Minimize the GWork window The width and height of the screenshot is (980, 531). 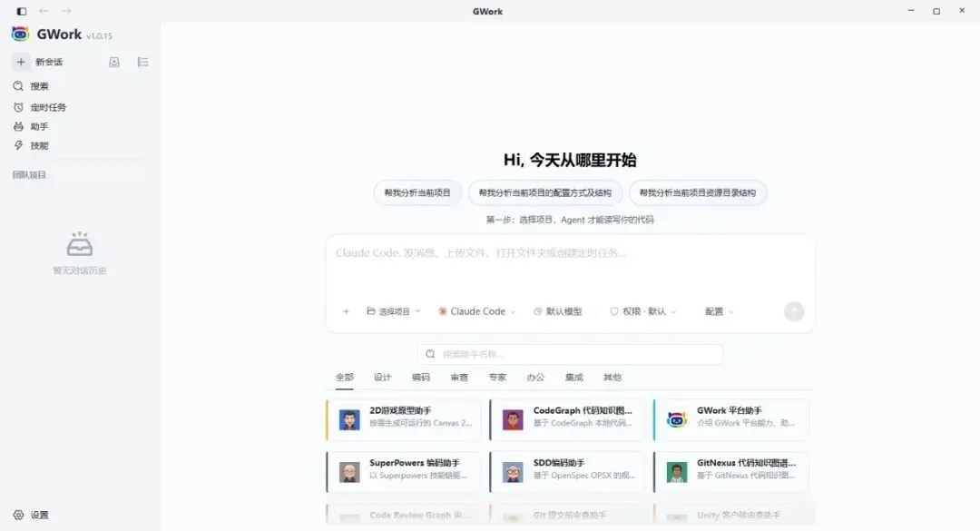click(x=911, y=11)
